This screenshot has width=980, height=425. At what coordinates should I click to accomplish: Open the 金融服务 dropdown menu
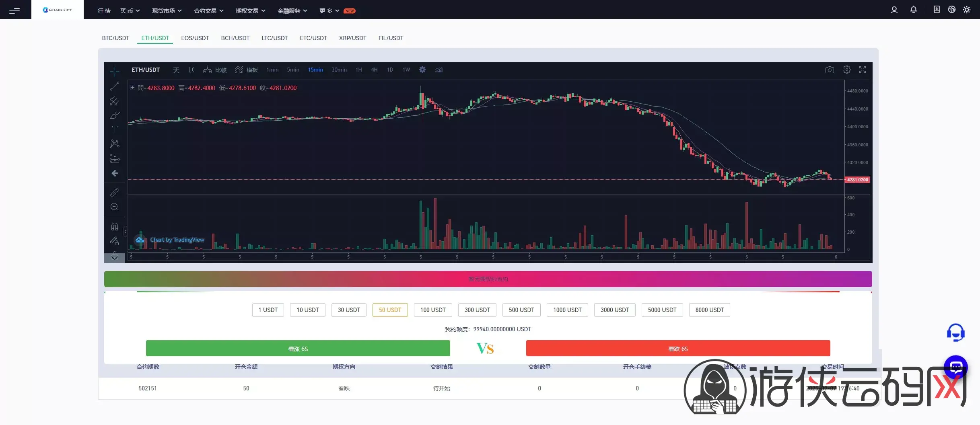[292, 11]
